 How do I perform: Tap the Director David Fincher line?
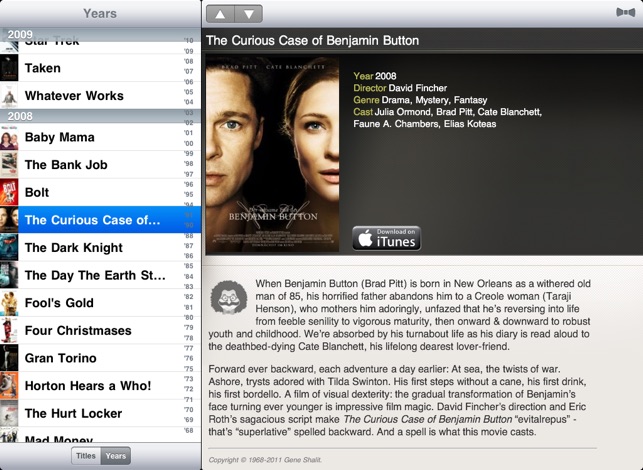click(400, 88)
